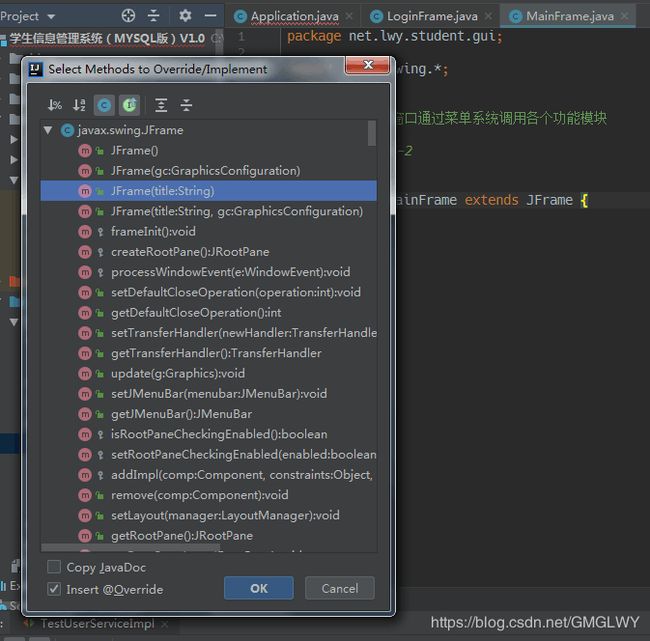Viewport: 650px width, 641px height.
Task: Select remove(comp:Component):void method
Action: pyautogui.click(x=209, y=495)
